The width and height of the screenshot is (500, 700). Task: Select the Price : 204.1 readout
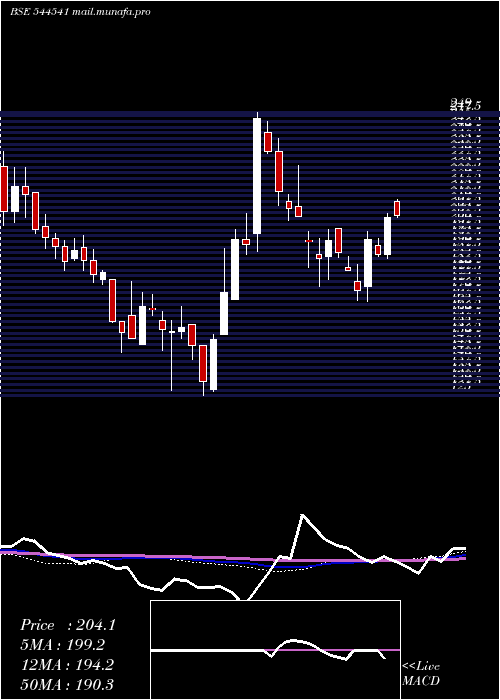coord(68,625)
